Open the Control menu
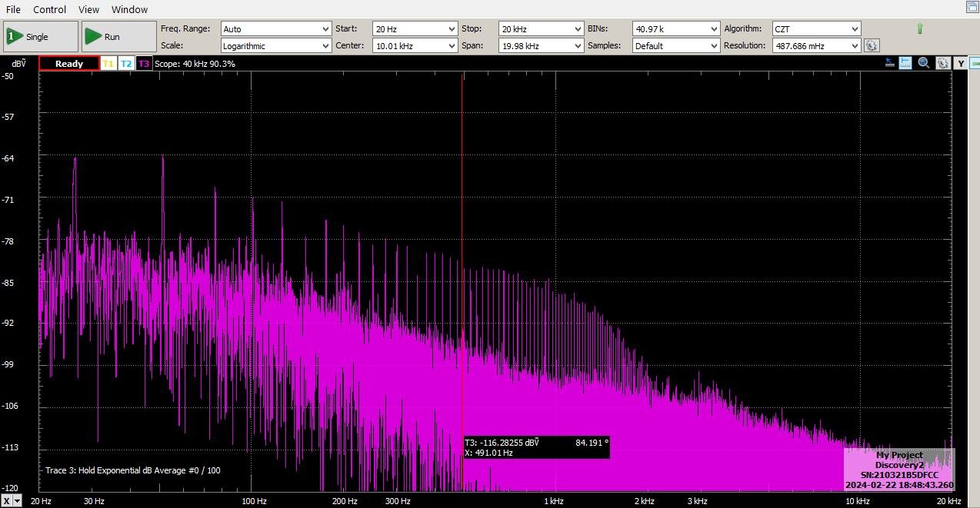This screenshot has height=508, width=980. click(x=49, y=9)
